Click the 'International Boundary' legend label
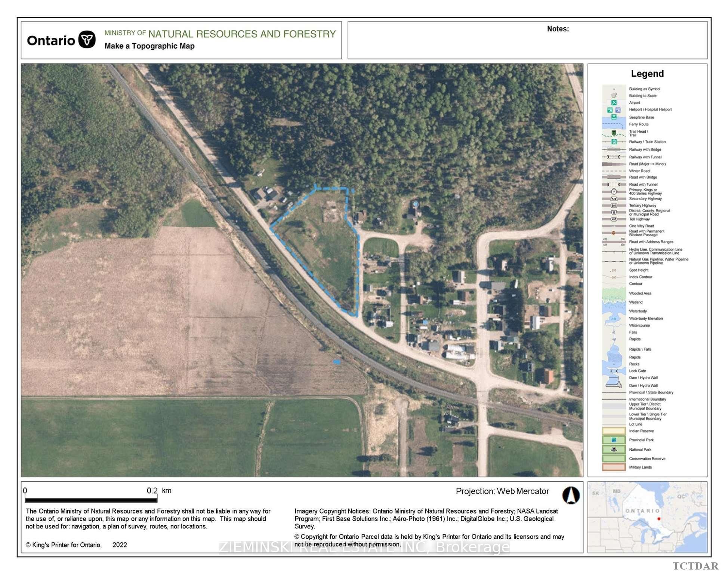Viewport: 728px width, 574px height. point(647,399)
